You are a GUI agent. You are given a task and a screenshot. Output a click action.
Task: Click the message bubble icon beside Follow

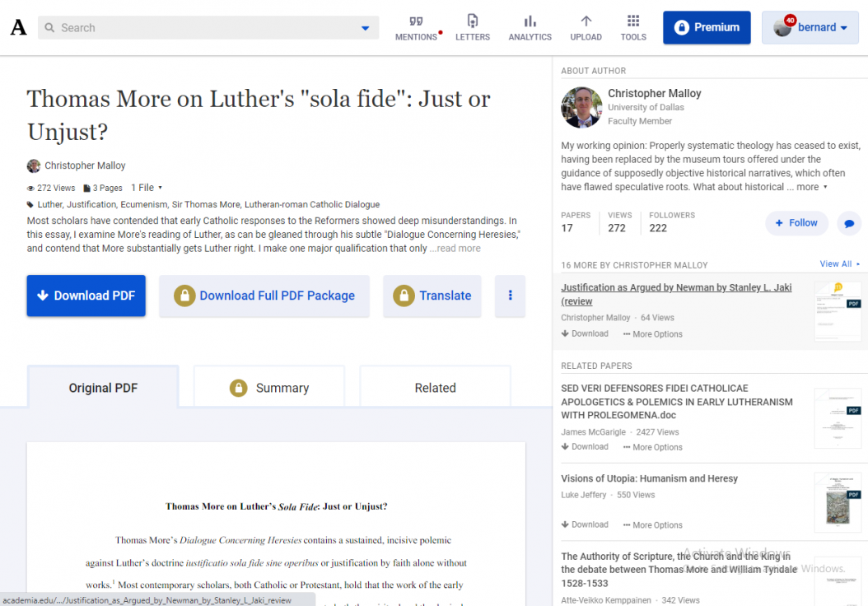(x=848, y=223)
